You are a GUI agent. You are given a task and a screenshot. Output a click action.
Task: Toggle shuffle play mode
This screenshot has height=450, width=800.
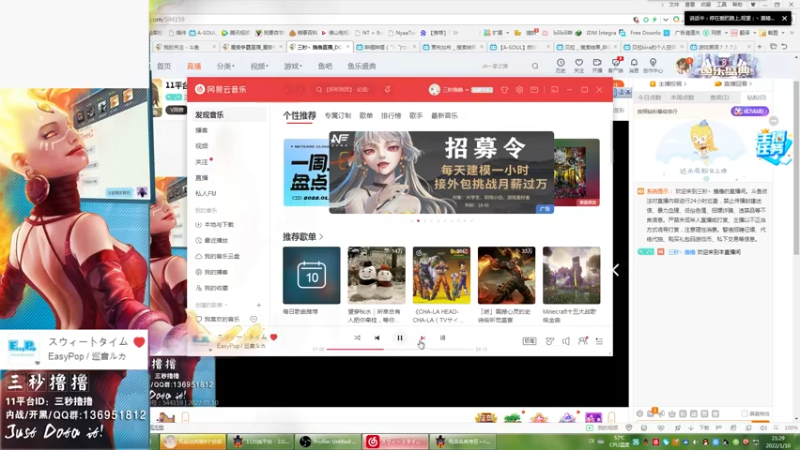tap(357, 338)
